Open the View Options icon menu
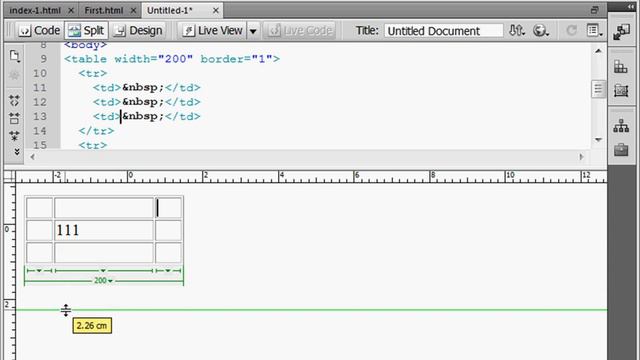The height and width of the screenshot is (360, 640). click(x=594, y=31)
